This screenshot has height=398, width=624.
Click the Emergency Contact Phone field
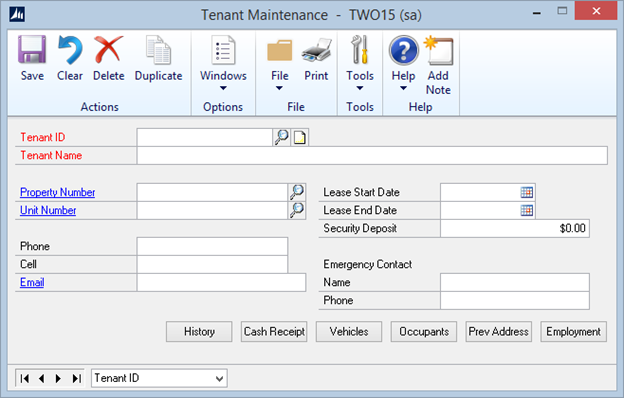[x=515, y=300]
